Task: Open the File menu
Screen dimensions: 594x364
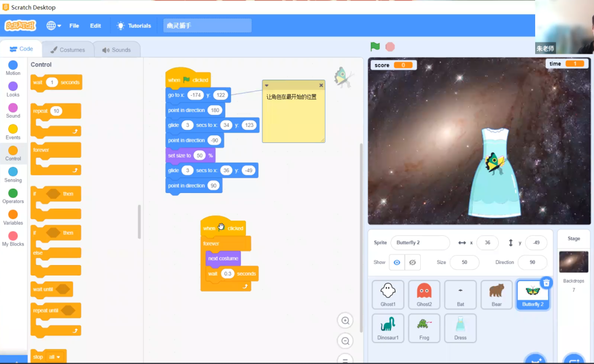Action: coord(74,26)
